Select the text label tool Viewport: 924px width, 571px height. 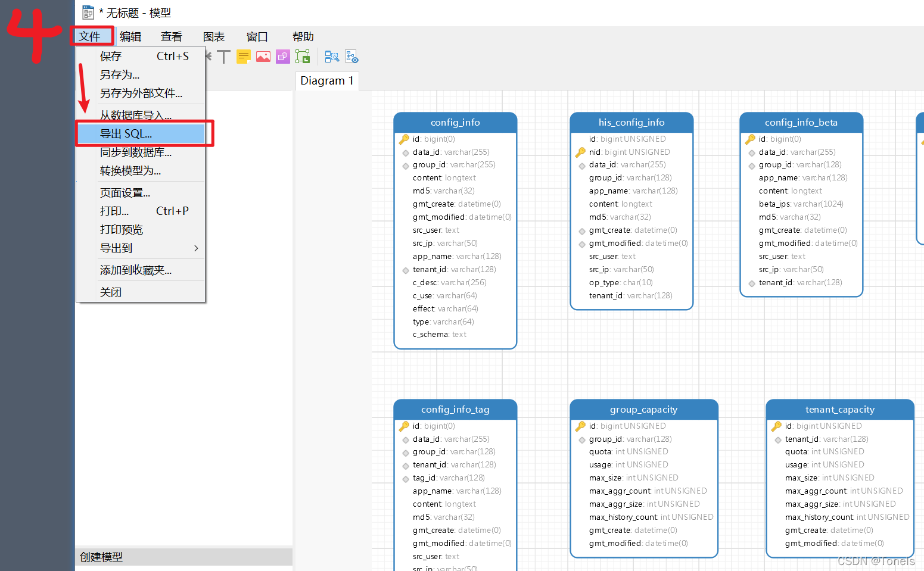223,56
